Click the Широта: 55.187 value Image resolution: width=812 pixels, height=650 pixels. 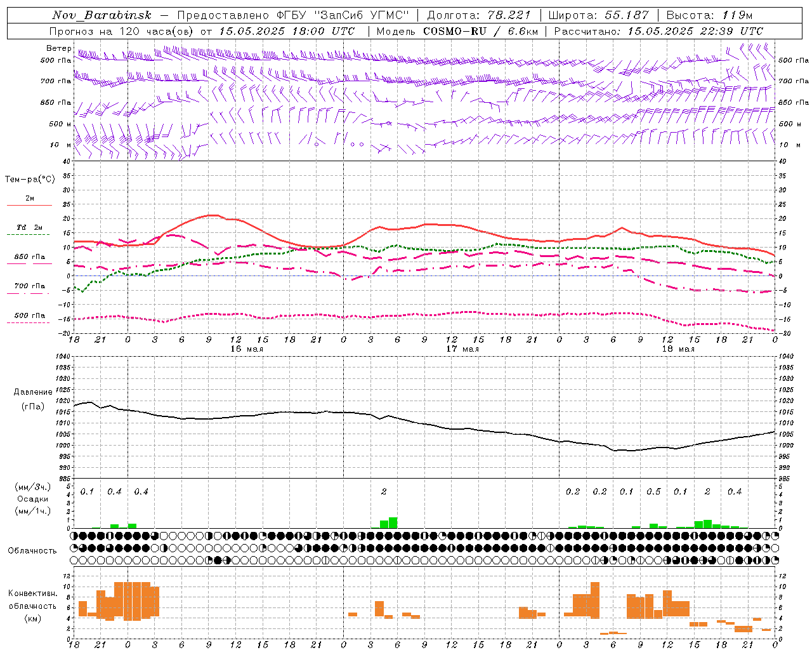pyautogui.click(x=599, y=15)
